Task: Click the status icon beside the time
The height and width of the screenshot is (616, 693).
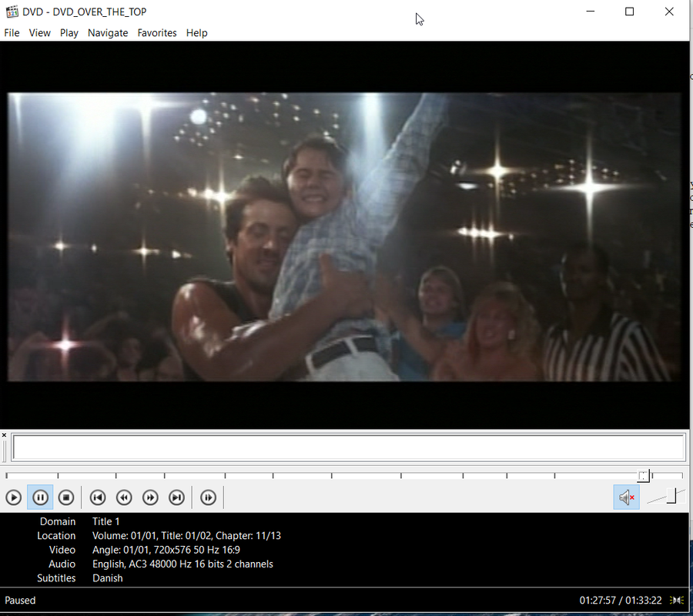Action: tap(677, 600)
